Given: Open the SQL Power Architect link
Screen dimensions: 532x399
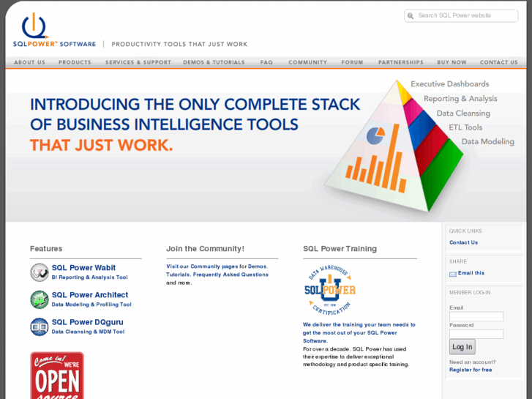Looking at the screenshot, I should click(90, 295).
